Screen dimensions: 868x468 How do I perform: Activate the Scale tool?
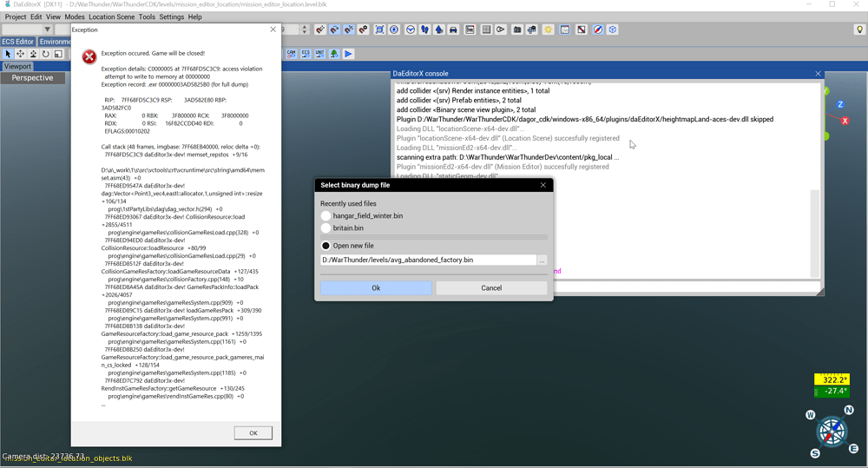(58, 54)
